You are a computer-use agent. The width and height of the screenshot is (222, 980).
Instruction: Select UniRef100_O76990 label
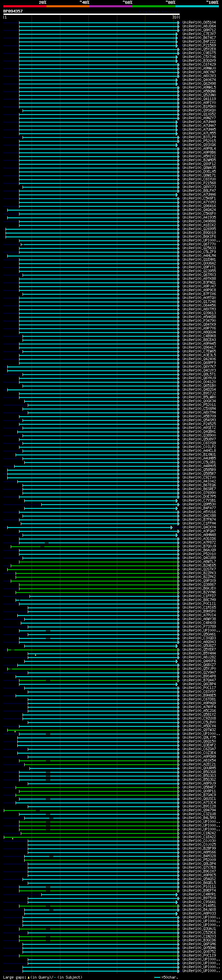(199, 493)
